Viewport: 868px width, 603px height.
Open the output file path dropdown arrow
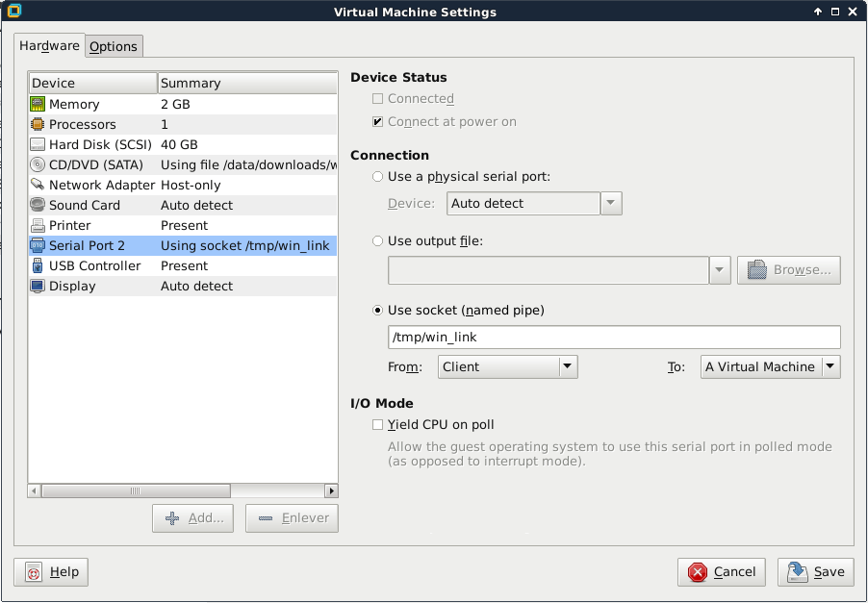720,270
